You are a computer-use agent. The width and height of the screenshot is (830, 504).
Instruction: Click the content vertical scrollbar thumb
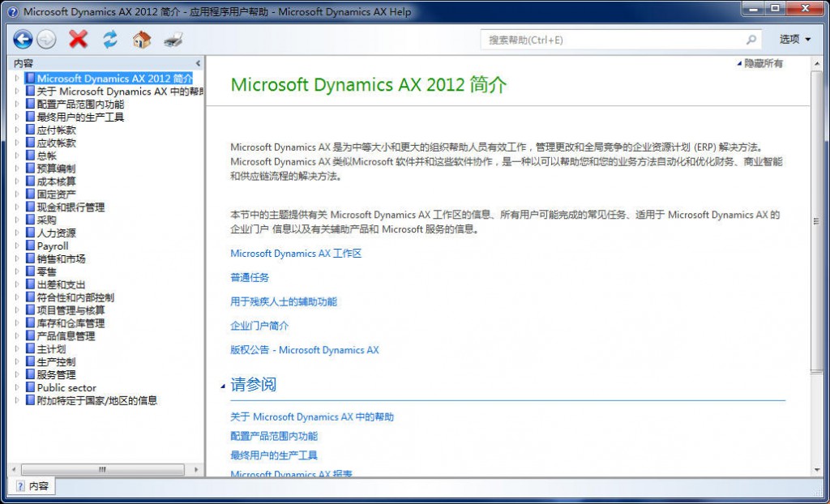tap(816, 221)
